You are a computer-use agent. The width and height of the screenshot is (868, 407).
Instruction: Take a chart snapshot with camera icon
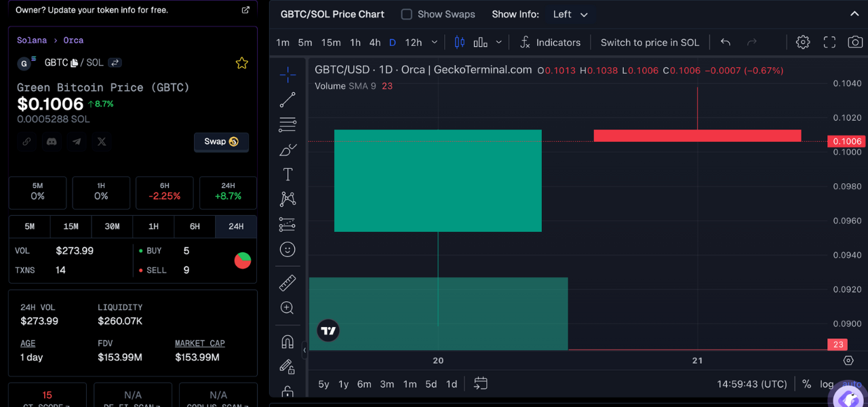(855, 42)
